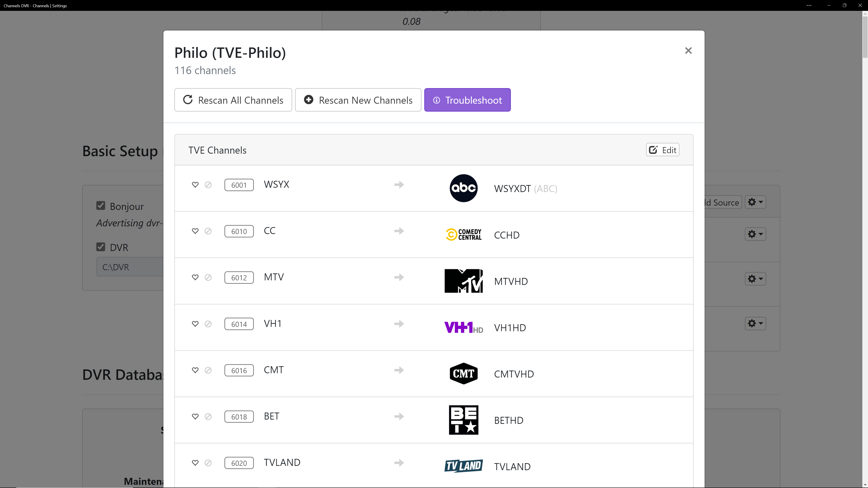Favorite the WSYX channel with heart icon

[x=195, y=185]
